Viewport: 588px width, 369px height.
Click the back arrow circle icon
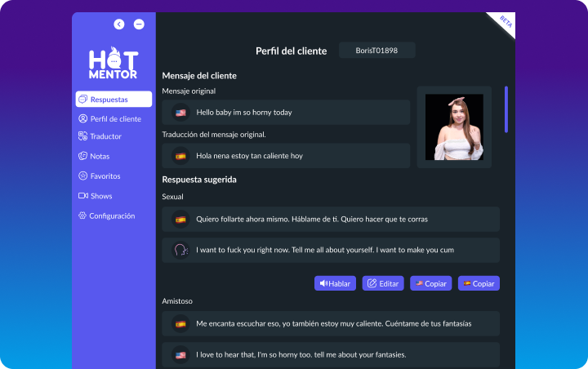(119, 24)
